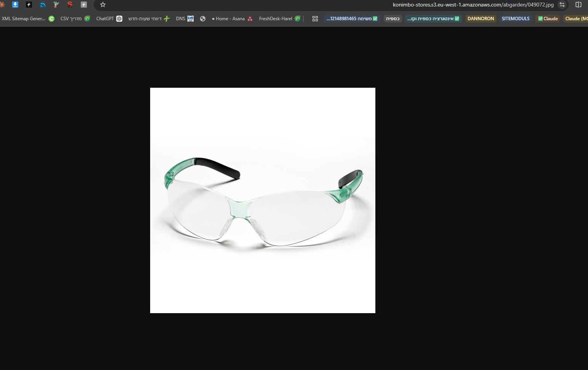588x370 pixels.
Task: Open the SITEMODULS bookmark folder
Action: click(516, 19)
